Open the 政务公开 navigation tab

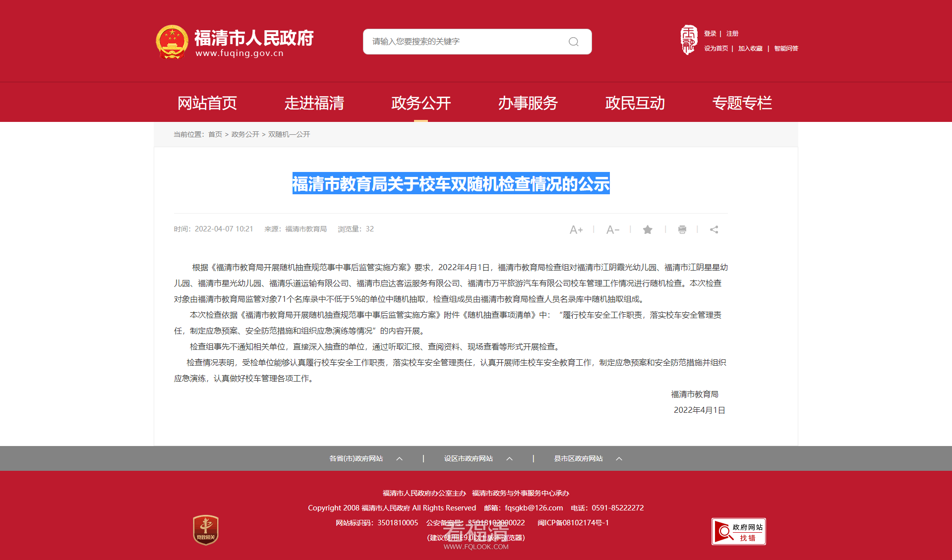click(x=421, y=103)
